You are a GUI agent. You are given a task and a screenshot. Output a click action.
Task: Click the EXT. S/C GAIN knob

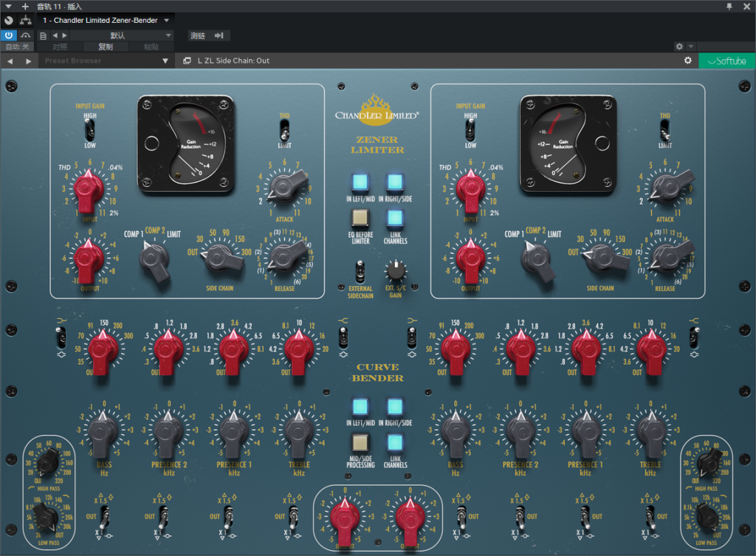(x=396, y=272)
